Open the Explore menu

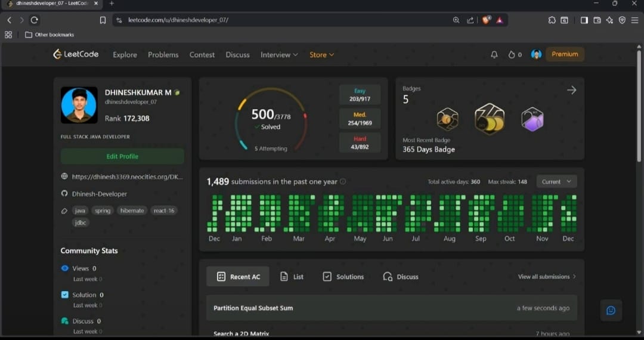[125, 55]
